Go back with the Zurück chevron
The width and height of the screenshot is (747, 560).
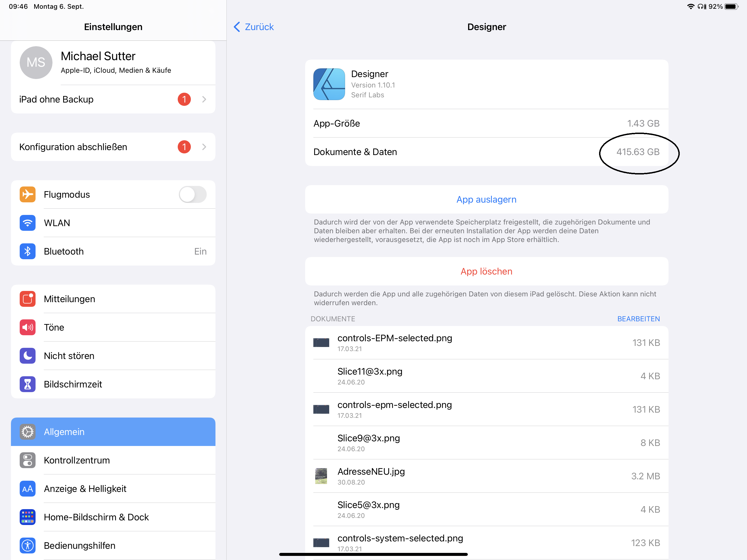(x=237, y=27)
